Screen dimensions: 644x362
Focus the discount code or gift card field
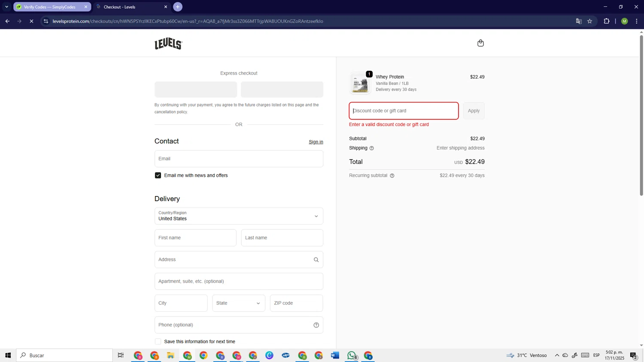[404, 111]
